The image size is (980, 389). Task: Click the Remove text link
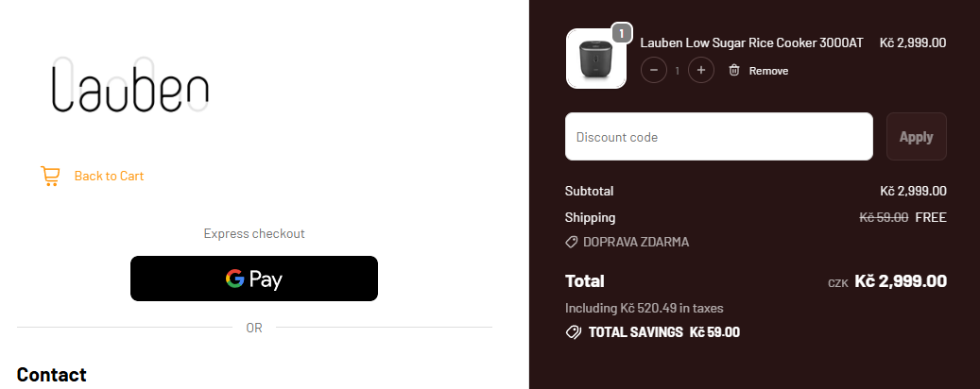768,71
